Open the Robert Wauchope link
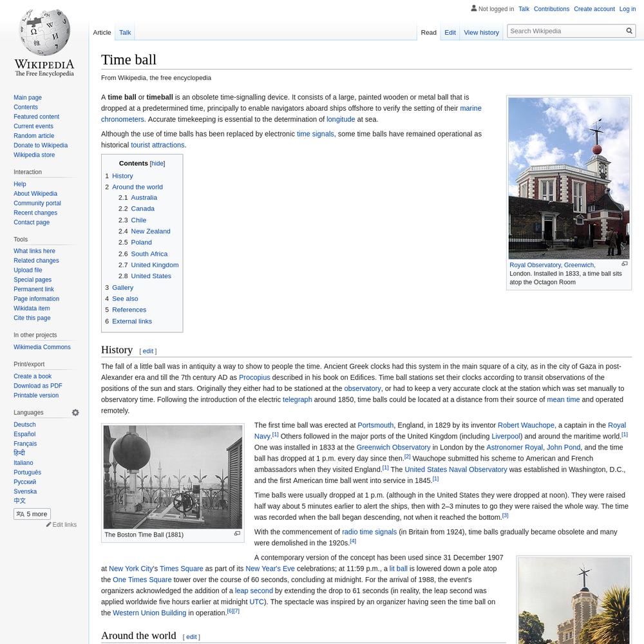 click(526, 425)
